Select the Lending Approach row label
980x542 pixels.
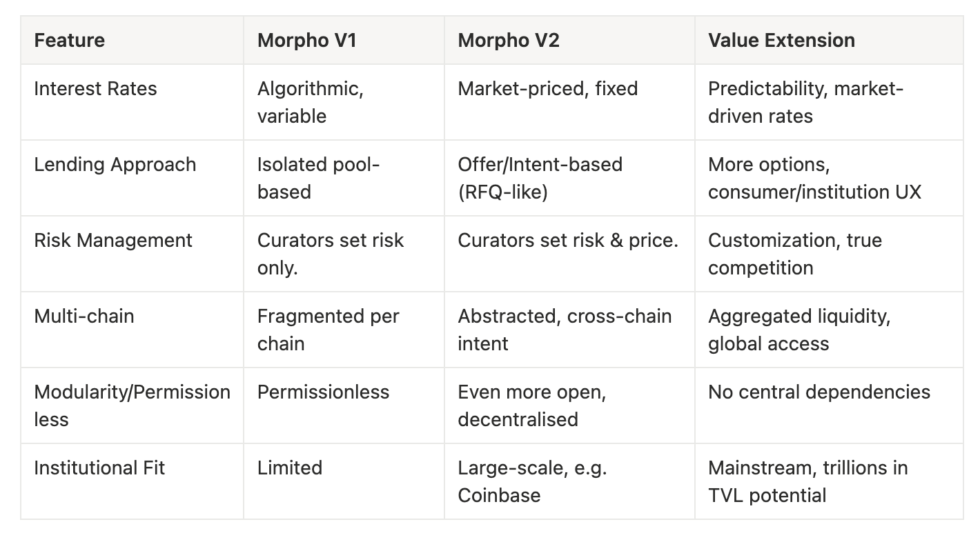point(115,164)
